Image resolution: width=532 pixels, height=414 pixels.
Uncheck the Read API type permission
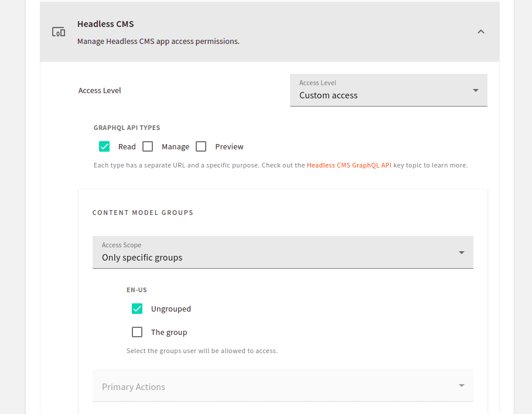click(x=104, y=146)
